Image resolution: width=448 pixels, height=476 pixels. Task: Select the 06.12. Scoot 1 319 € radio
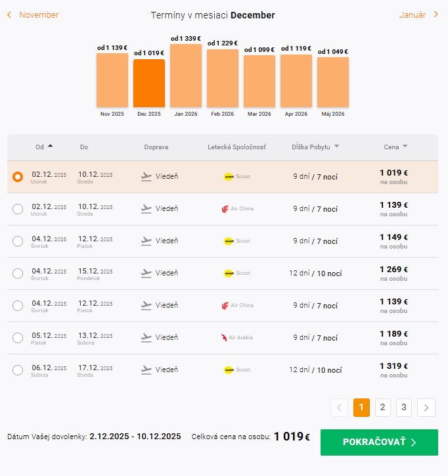18,370
